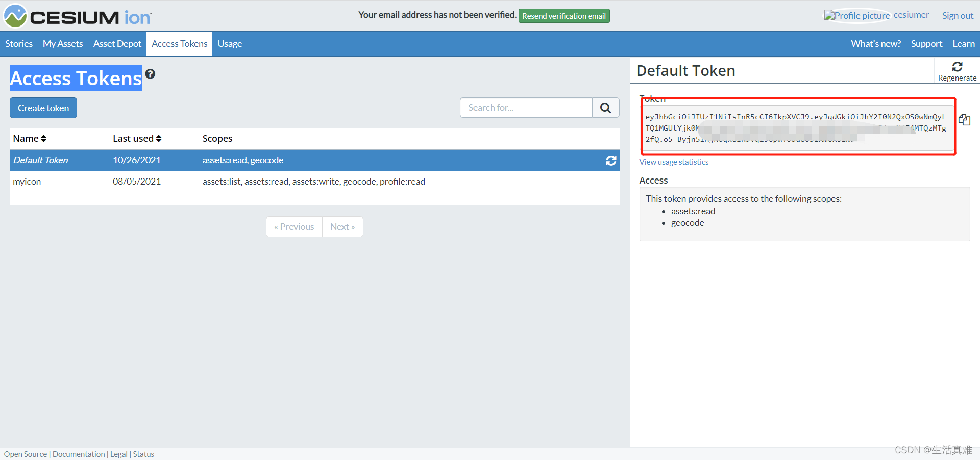The height and width of the screenshot is (460, 980).
Task: Click Sign out
Action: [x=958, y=16]
